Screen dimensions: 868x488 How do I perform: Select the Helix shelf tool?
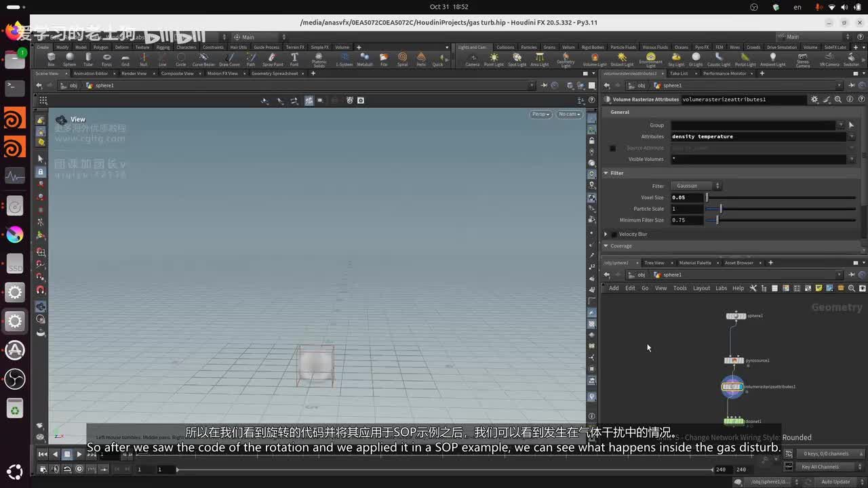pyautogui.click(x=421, y=60)
